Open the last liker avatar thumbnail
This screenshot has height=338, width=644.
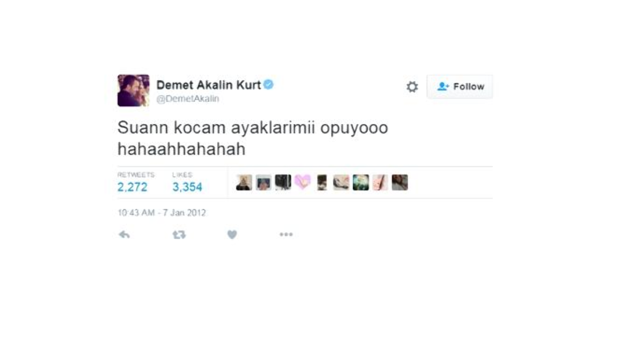coord(400,182)
